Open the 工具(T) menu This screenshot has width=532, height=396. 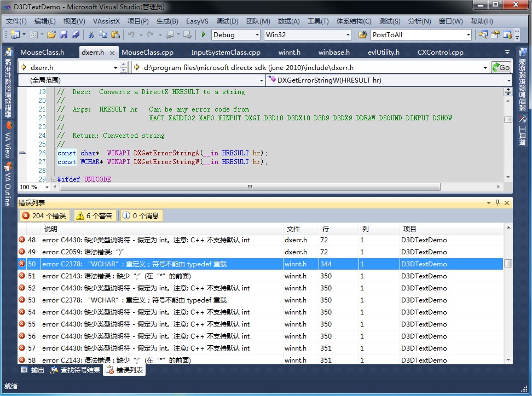pos(318,21)
